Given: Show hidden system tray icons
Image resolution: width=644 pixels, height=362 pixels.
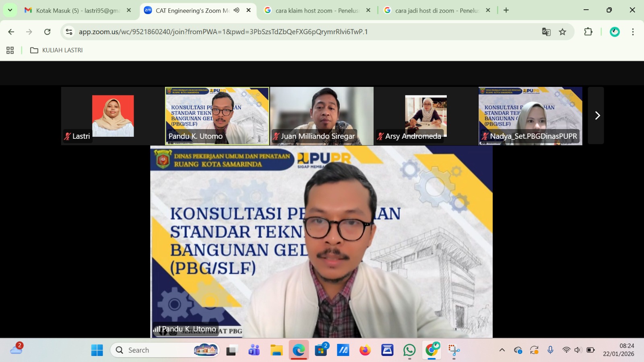Looking at the screenshot, I should (502, 350).
